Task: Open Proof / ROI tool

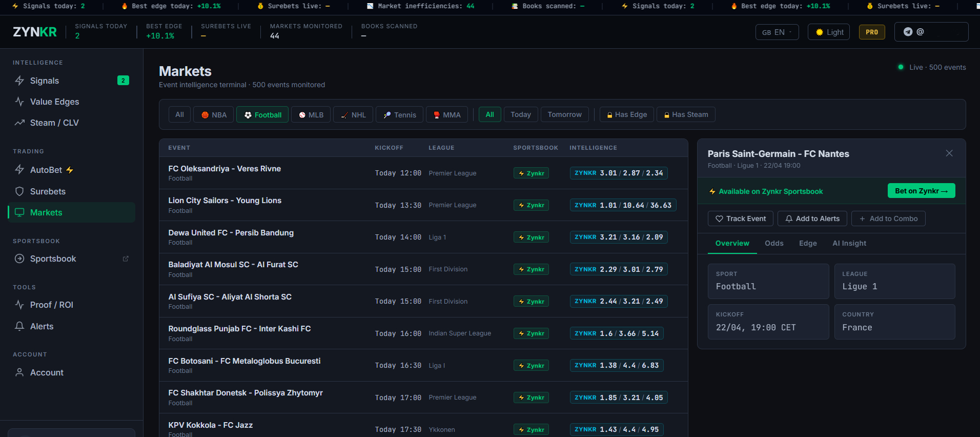Action: point(72,305)
